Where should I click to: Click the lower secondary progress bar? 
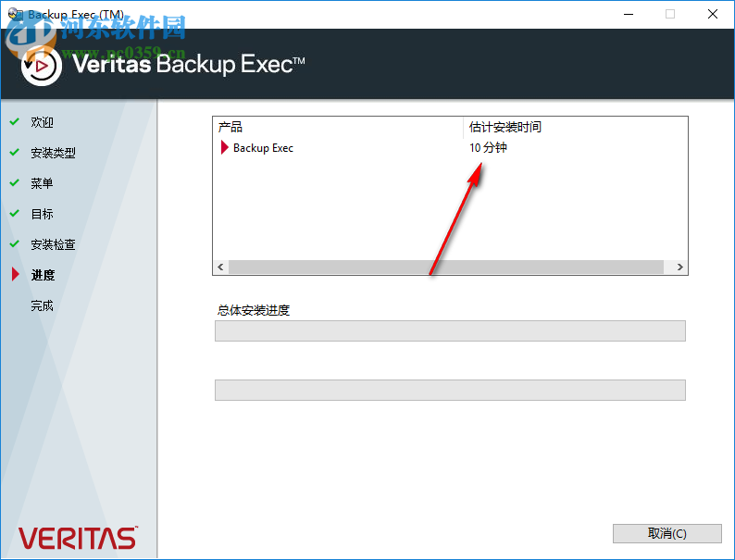[x=450, y=390]
